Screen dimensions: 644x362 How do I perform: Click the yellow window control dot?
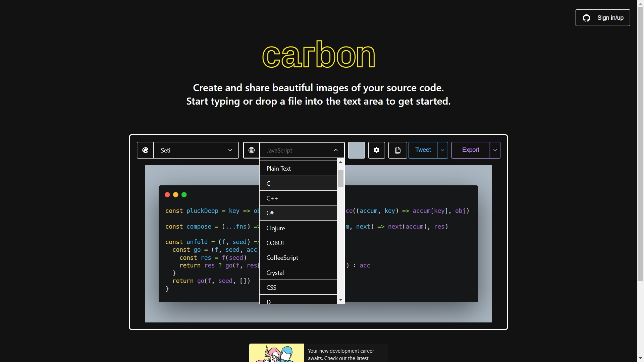click(175, 195)
